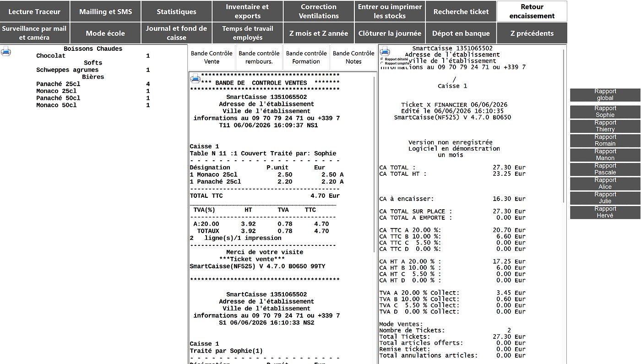
Task: Click the Boissons Chaudes heading
Action: point(93,49)
